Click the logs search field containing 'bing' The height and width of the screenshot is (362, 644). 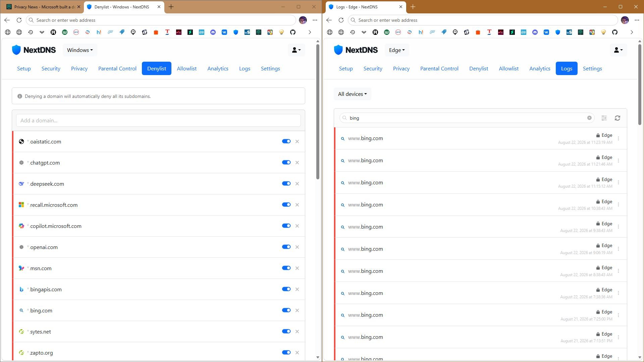point(467,118)
